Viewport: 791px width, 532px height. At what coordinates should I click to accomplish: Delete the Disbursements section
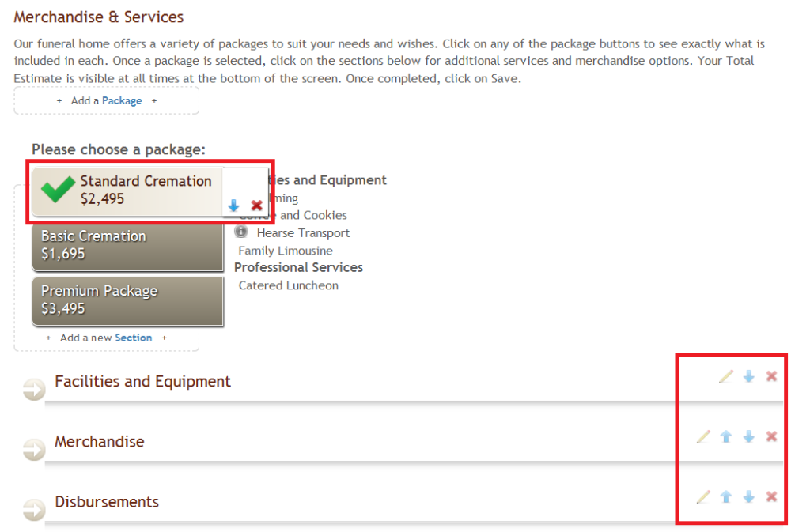(771, 496)
